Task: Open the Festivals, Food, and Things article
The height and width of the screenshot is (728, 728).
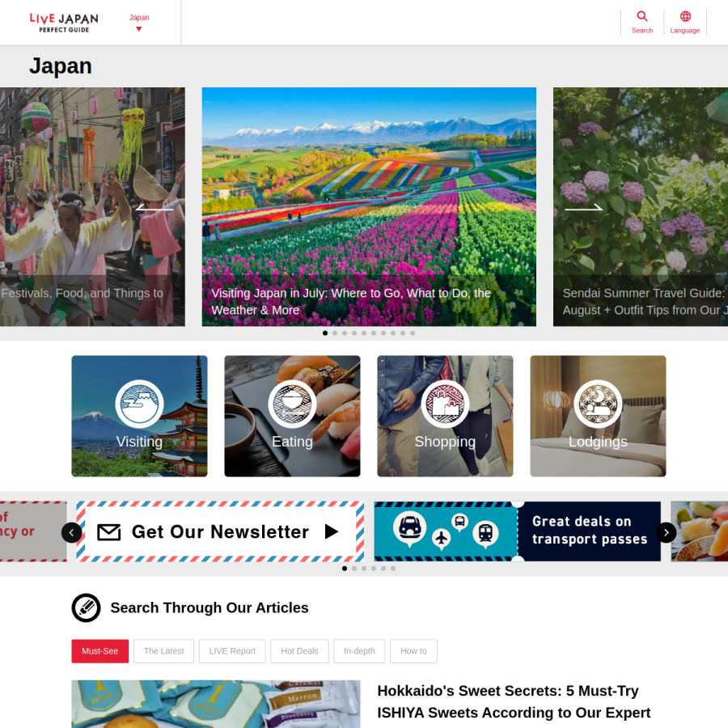Action: (x=92, y=206)
